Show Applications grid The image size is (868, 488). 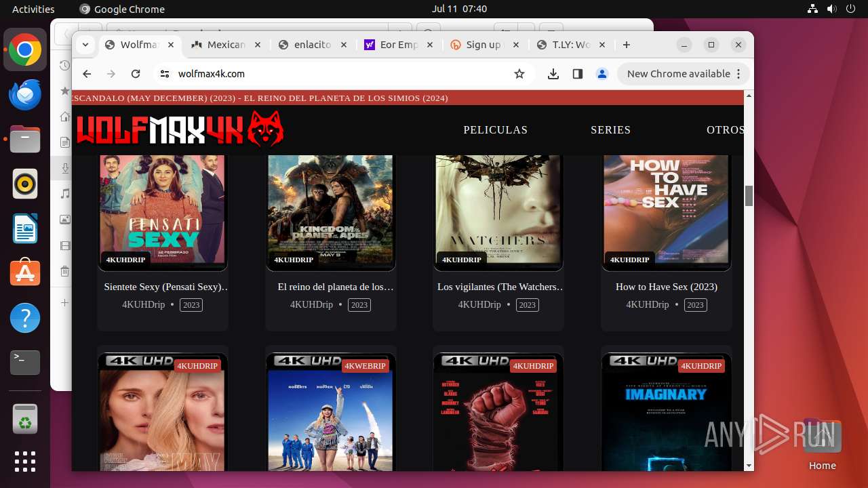click(25, 462)
